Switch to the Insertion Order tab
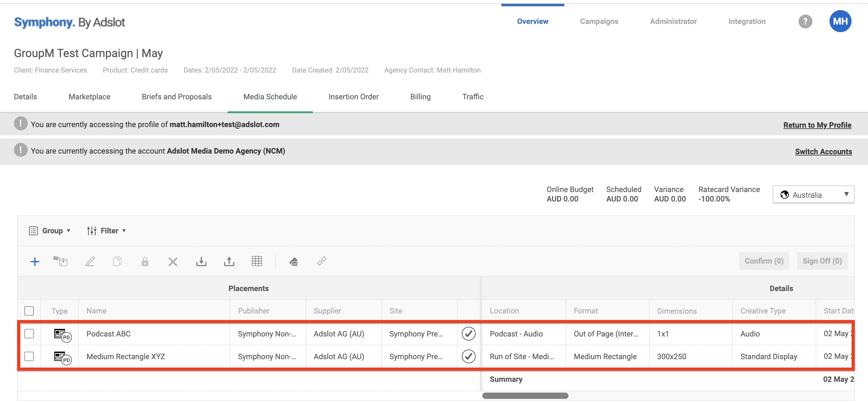868x403 pixels. click(x=354, y=96)
